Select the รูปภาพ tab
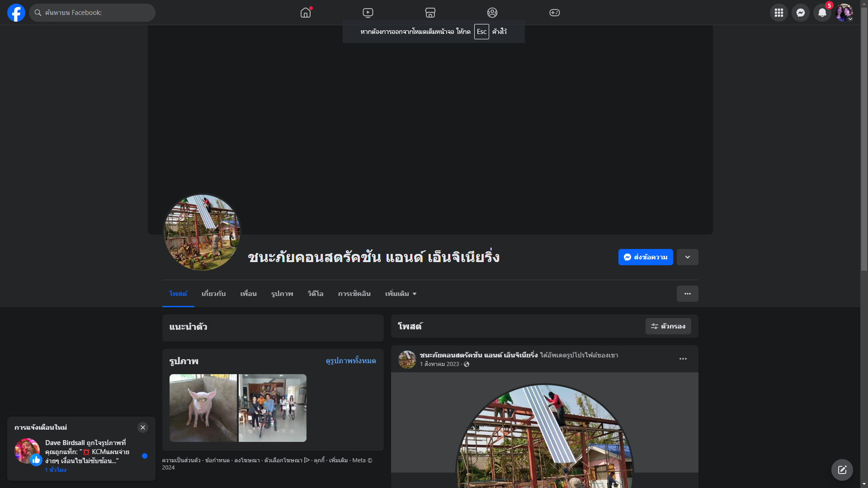 coord(282,294)
